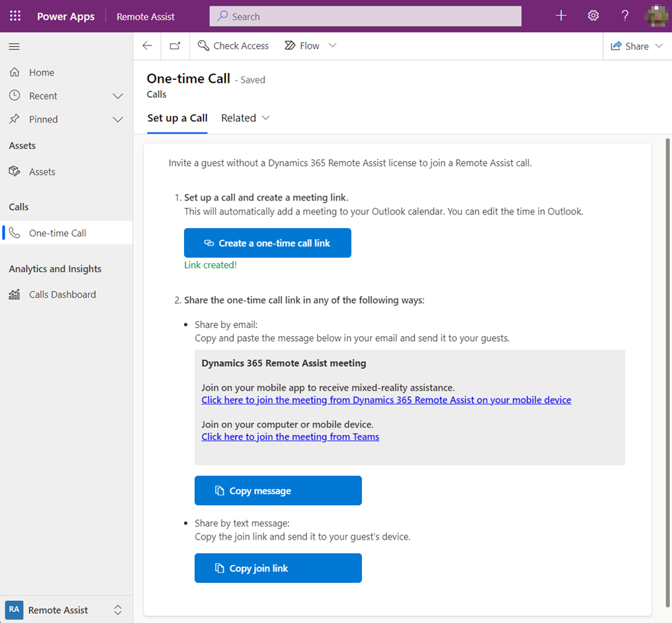This screenshot has width=672, height=623.
Task: Select the Set up a Call tab
Action: coord(177,118)
